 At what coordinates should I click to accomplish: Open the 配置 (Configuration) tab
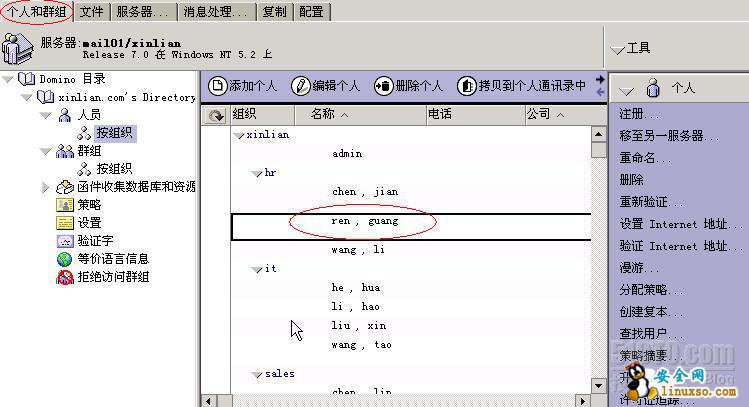[x=311, y=12]
